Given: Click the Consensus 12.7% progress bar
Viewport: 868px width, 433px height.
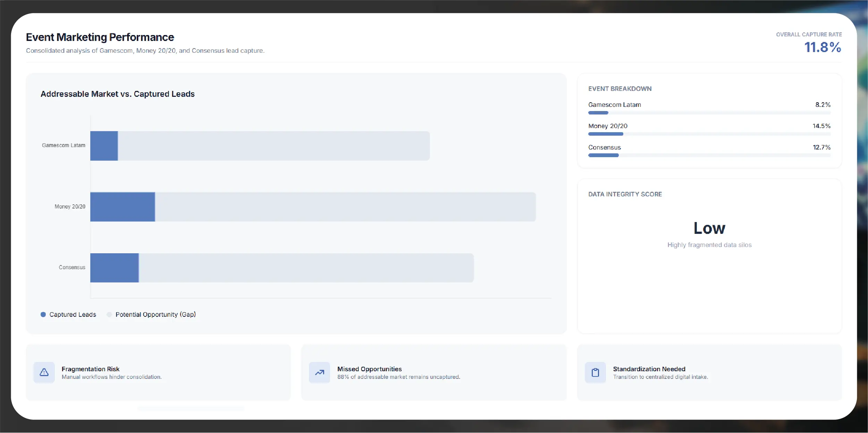Looking at the screenshot, I should tap(709, 155).
